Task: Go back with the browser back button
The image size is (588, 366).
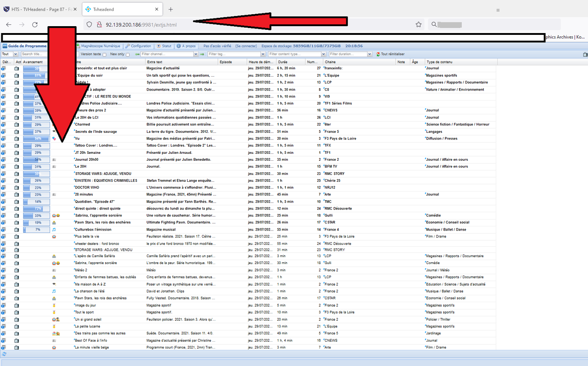Action: point(9,24)
